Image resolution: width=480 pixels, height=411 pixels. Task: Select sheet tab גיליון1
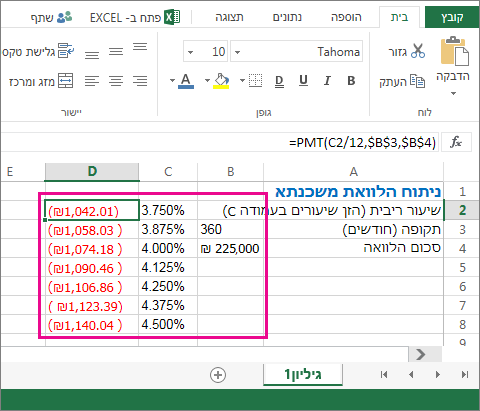point(303,374)
